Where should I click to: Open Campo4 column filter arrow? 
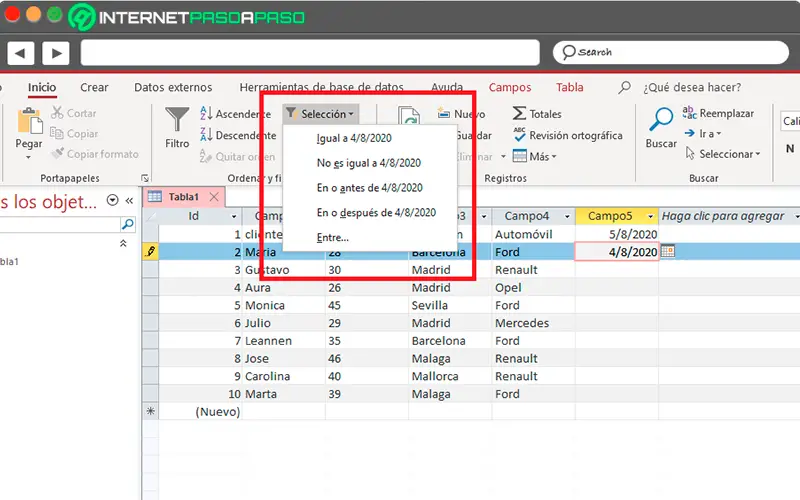tap(567, 216)
